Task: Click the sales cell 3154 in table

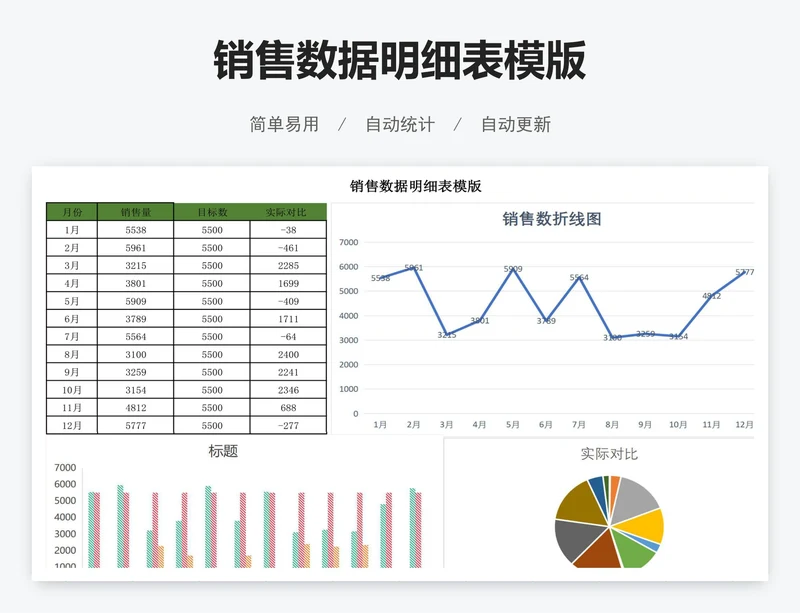Action: pyautogui.click(x=136, y=390)
